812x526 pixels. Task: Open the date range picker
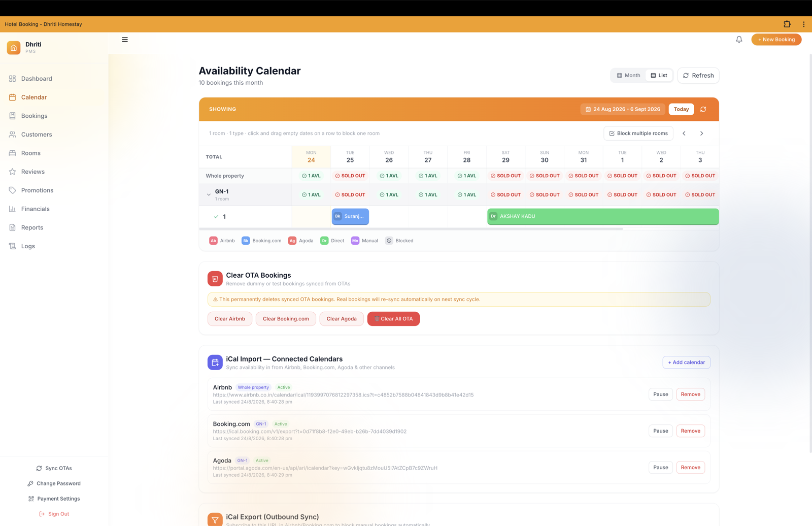[623, 109]
